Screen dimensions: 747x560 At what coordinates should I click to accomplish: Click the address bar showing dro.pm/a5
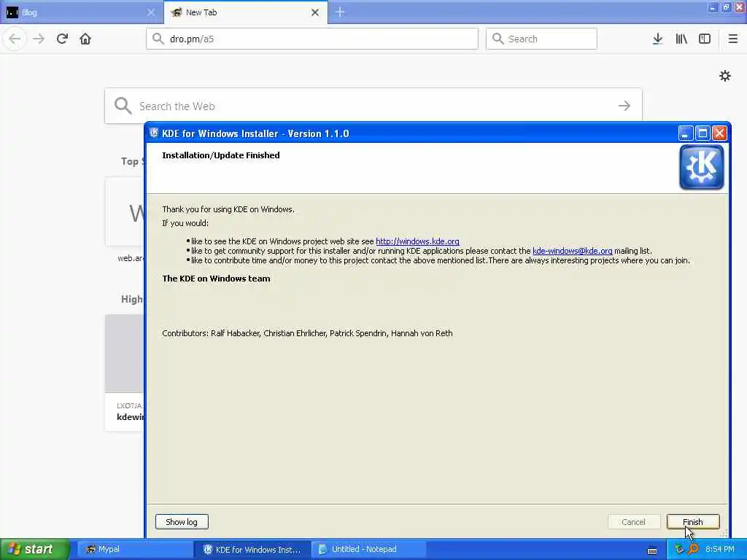[x=312, y=39]
